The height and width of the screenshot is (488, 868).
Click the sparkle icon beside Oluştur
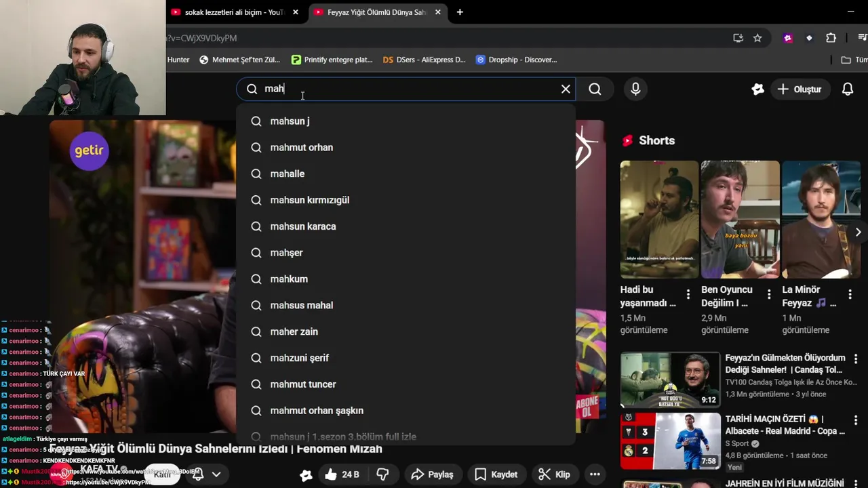(x=757, y=89)
